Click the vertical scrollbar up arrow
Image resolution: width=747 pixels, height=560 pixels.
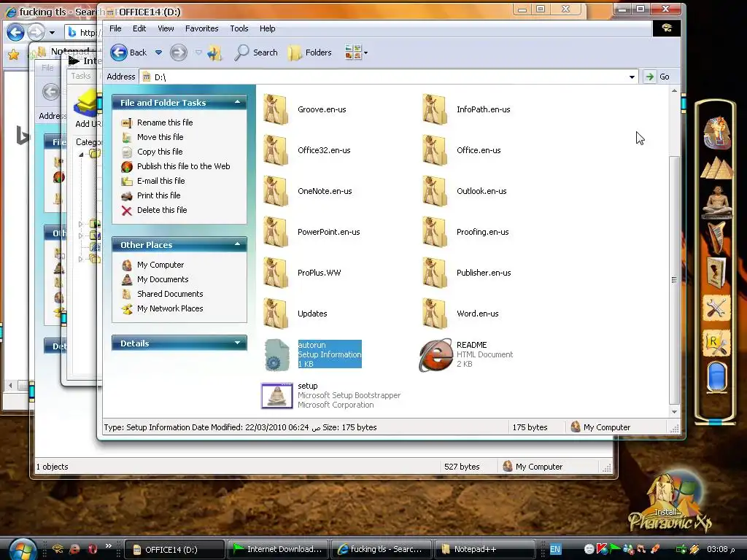tap(674, 90)
